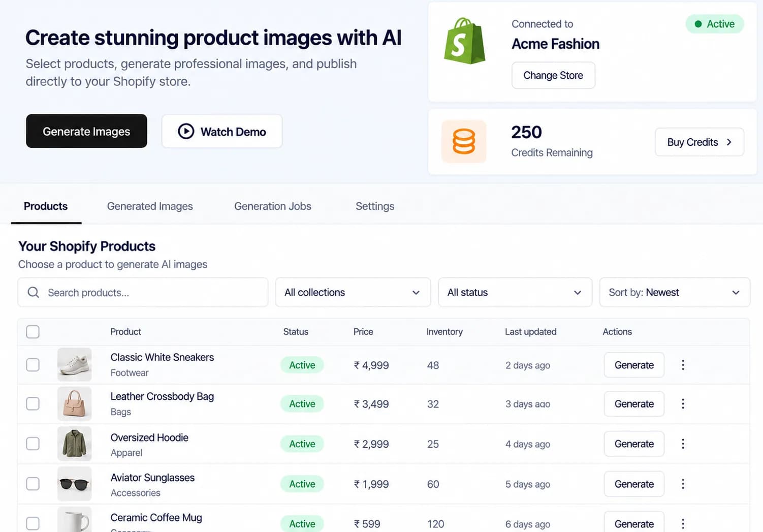Click the Change Store button
Screen dimensions: 763x532
click(553, 75)
